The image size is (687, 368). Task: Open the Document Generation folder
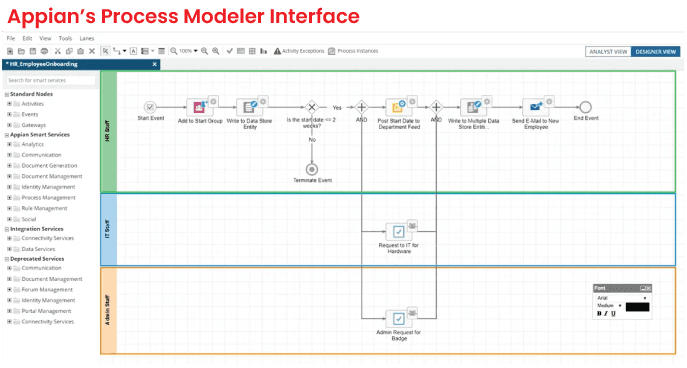49,166
